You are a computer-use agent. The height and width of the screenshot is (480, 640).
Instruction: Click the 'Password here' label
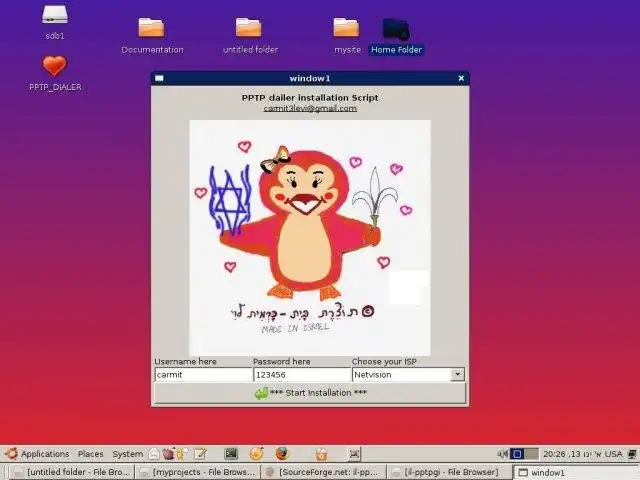point(282,362)
